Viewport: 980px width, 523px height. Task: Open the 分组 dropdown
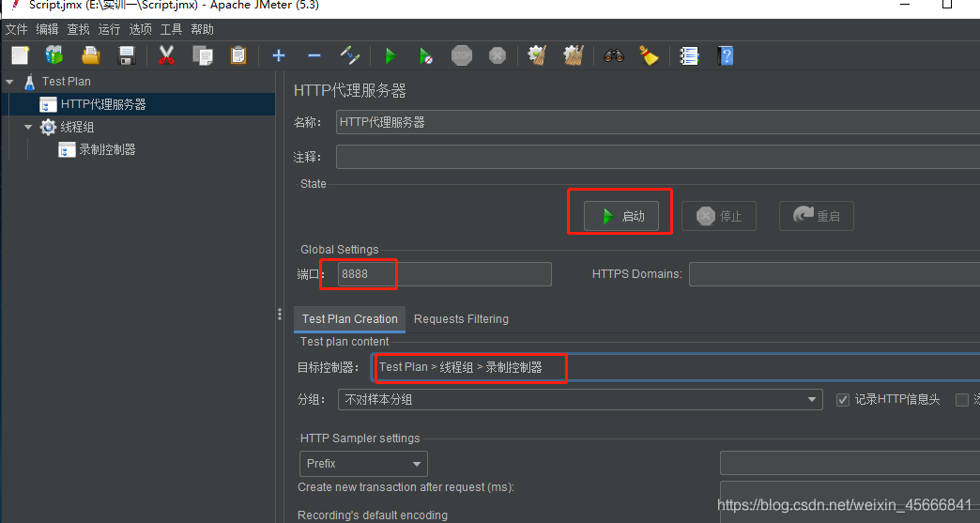pos(580,399)
